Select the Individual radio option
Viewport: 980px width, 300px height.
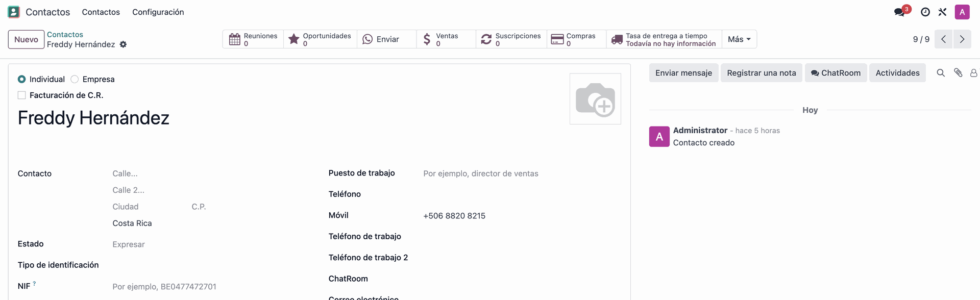point(21,79)
